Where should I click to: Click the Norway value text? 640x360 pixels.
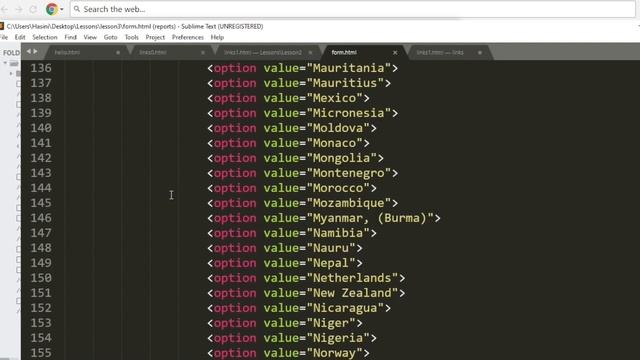point(334,353)
